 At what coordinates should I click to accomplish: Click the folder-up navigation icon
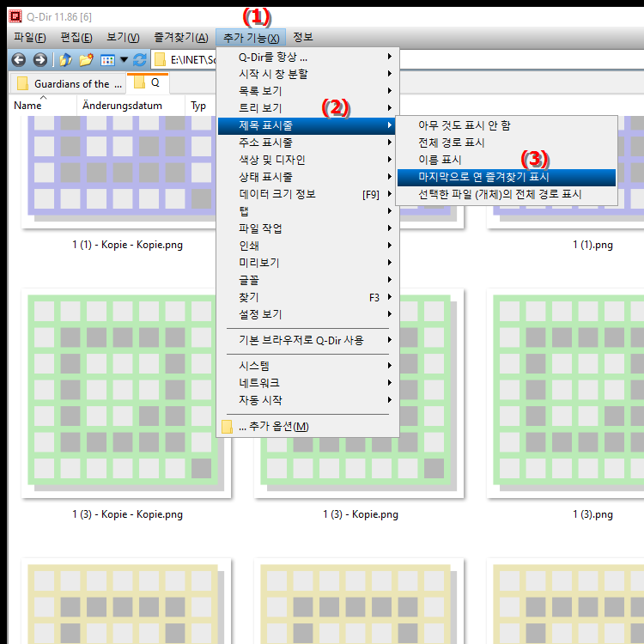(65, 60)
